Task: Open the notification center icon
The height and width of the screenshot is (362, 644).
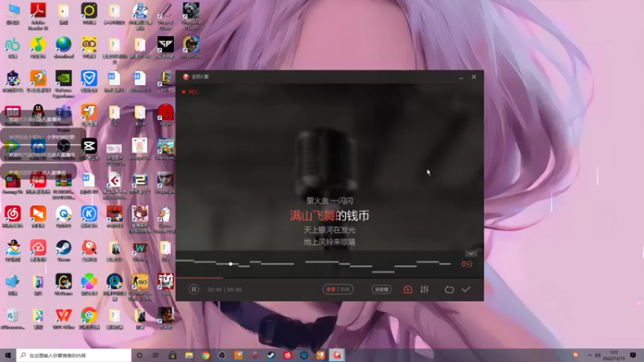Action: click(633, 355)
